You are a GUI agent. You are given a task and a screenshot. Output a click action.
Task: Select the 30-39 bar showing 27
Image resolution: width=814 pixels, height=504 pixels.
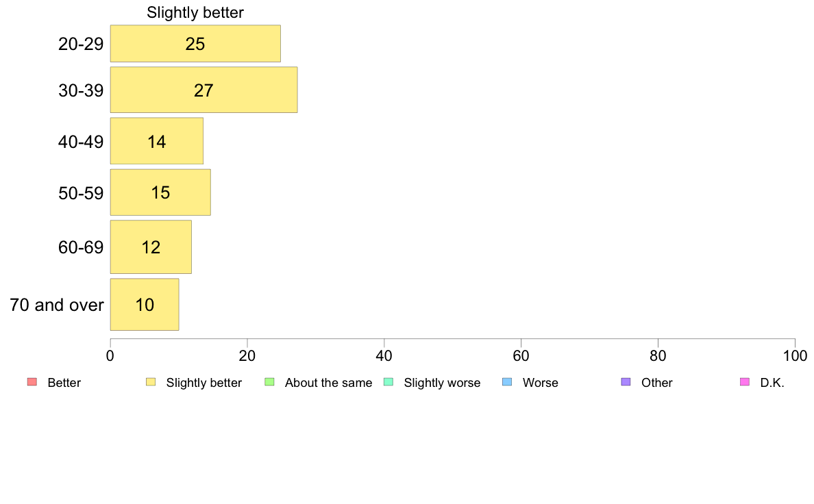click(x=203, y=90)
